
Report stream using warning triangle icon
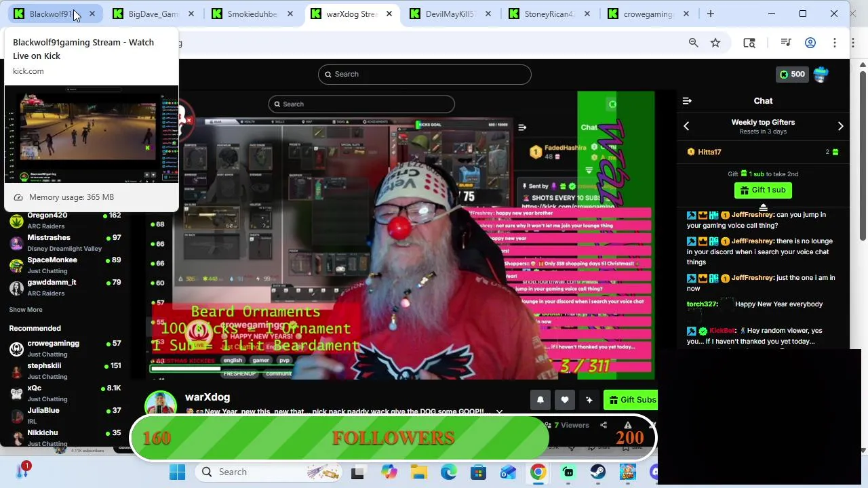628,425
